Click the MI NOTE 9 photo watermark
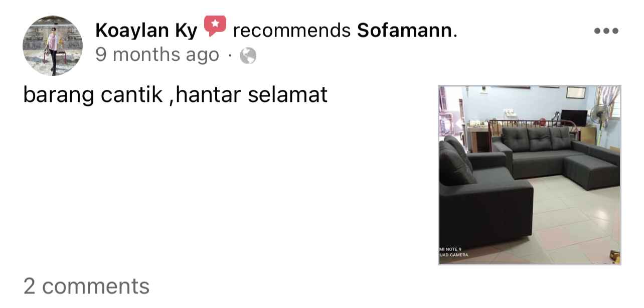 point(454,252)
